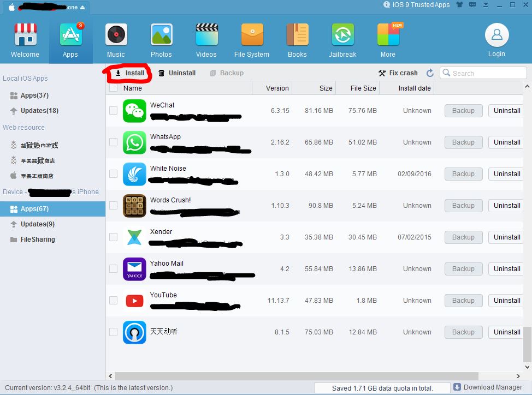532x395 pixels.
Task: Click the refresh arrow next to Fix crash
Action: [430, 73]
